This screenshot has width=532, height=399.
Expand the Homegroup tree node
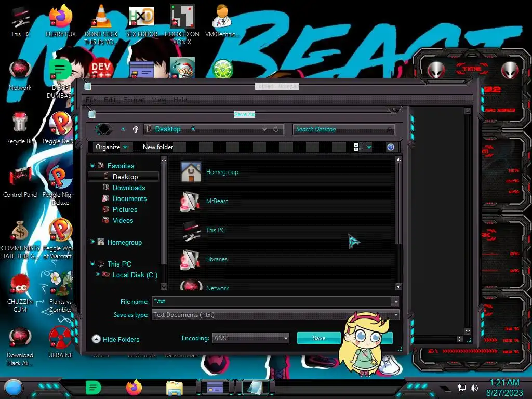tap(92, 242)
